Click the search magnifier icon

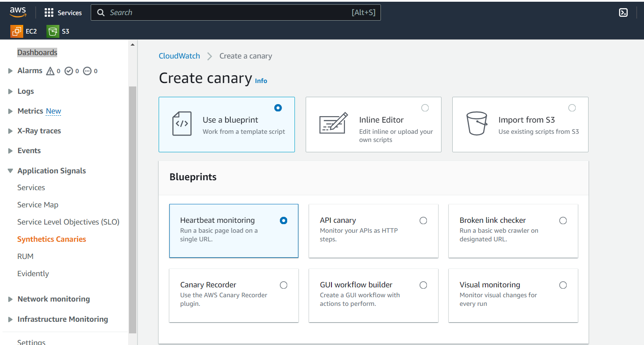point(101,12)
